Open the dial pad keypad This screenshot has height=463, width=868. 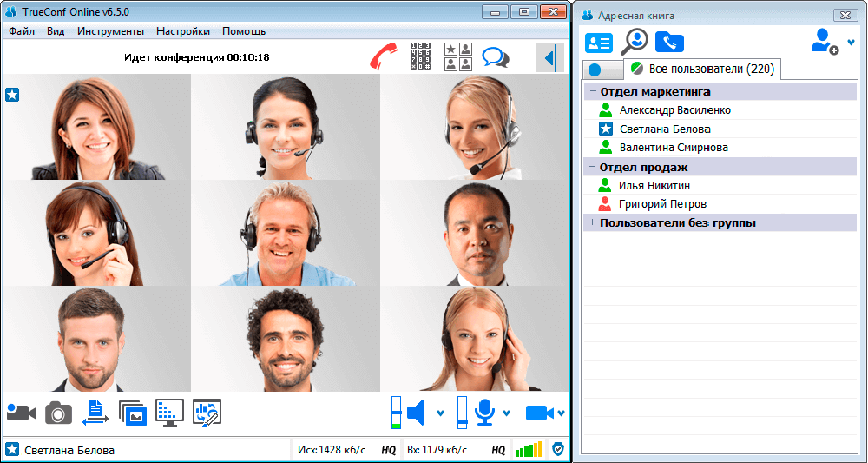(x=420, y=57)
